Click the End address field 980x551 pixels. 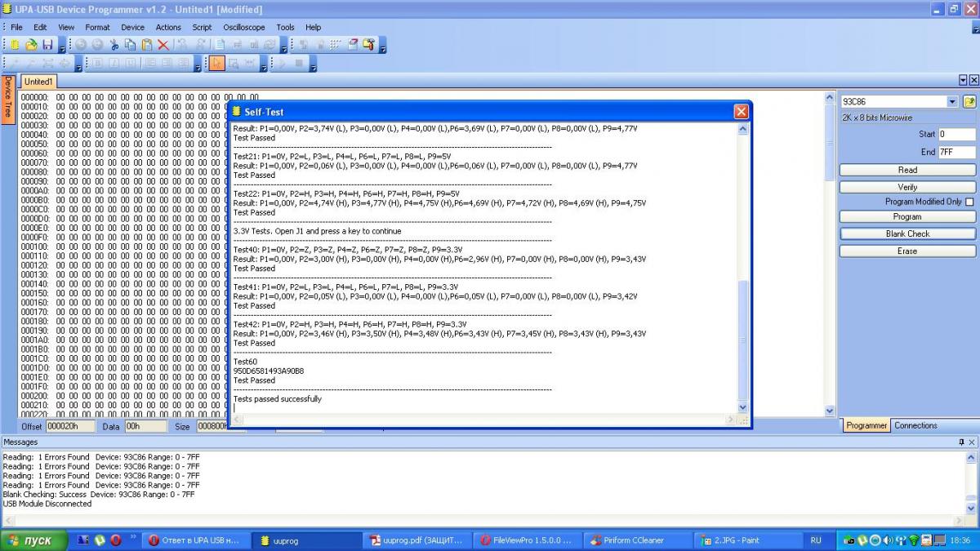[956, 152]
